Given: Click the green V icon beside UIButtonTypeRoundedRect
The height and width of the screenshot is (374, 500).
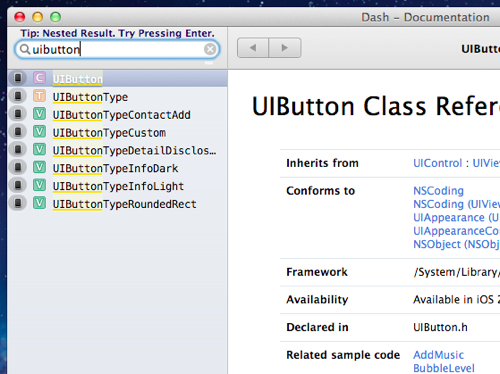Looking at the screenshot, I should click(x=39, y=203).
